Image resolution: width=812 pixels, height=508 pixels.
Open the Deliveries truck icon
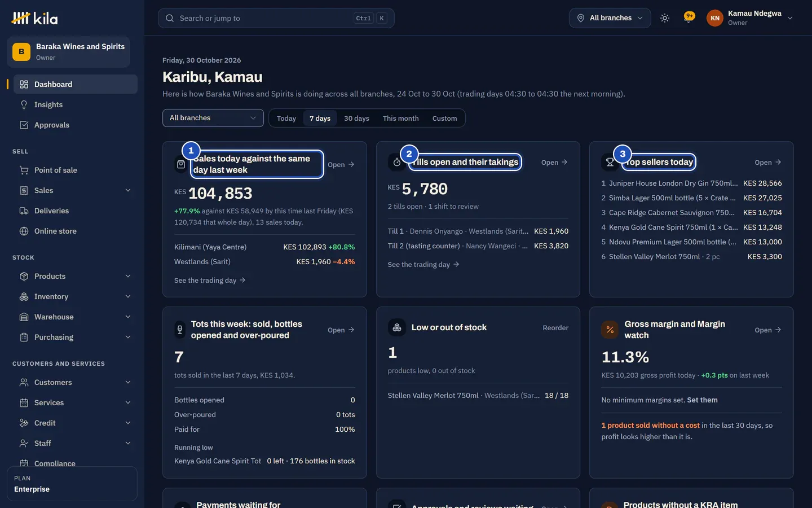tap(24, 211)
